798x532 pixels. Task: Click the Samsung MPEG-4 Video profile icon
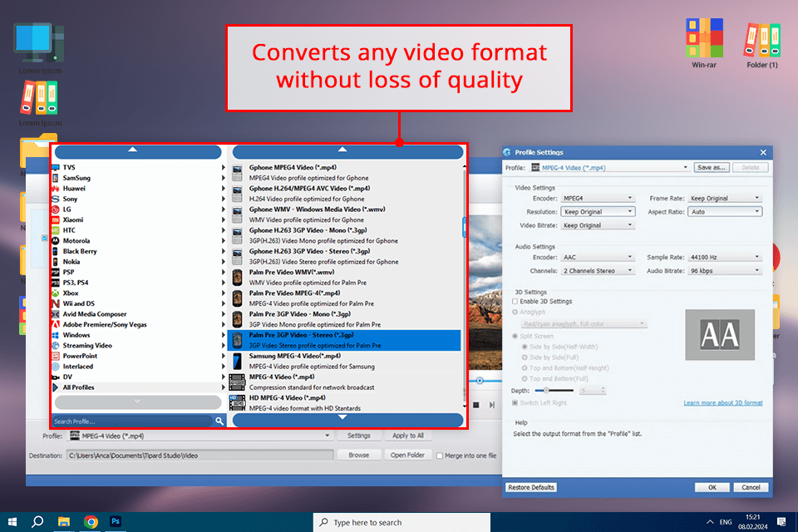pyautogui.click(x=237, y=361)
